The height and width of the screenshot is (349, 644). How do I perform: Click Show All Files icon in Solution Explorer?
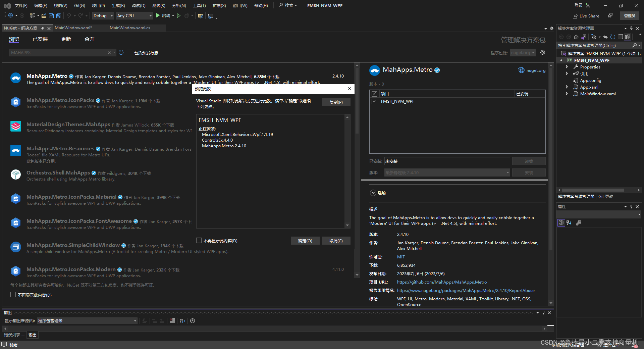coord(627,37)
